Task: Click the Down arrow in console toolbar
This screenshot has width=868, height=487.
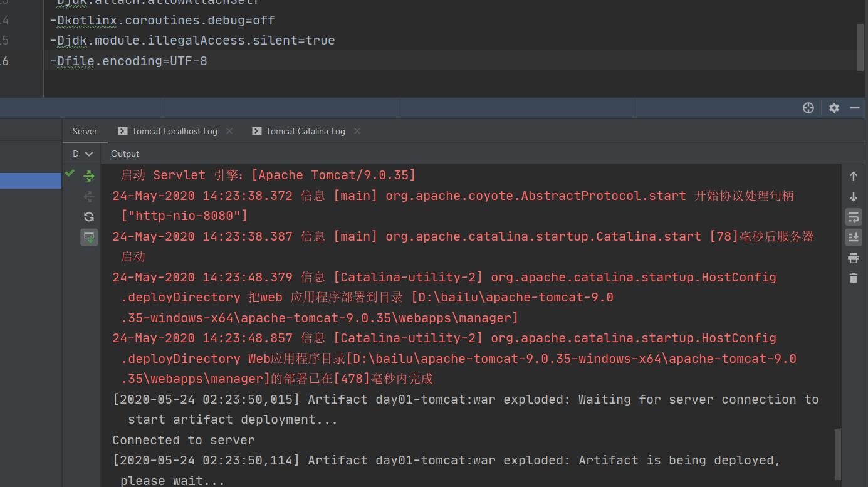Action: 853,197
